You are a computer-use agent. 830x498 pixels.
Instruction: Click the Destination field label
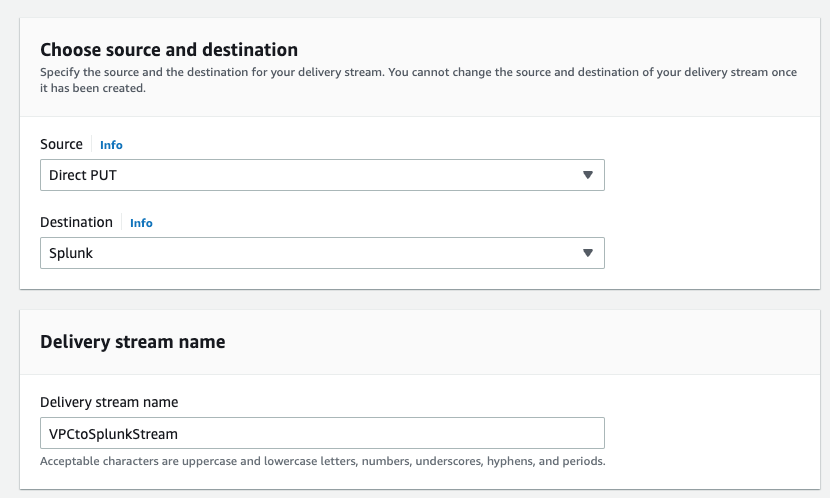(x=76, y=222)
